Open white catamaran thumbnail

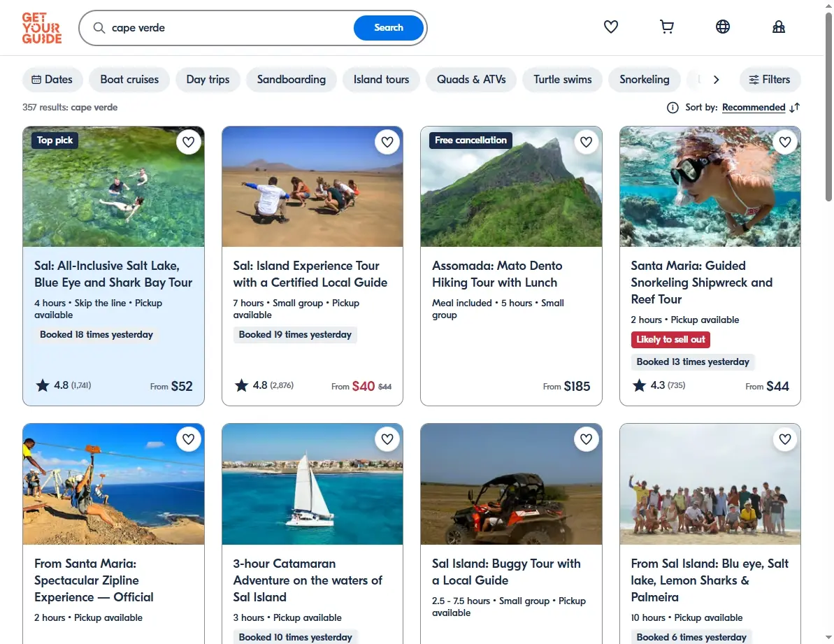[x=312, y=484]
